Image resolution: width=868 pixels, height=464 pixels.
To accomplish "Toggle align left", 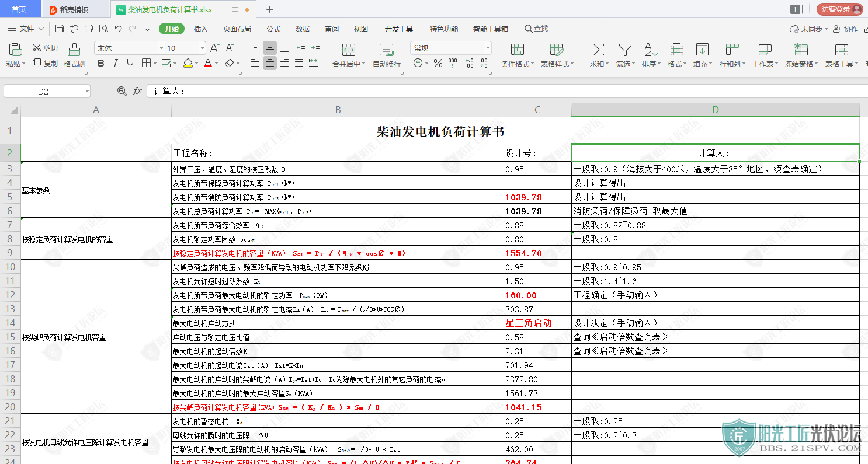I will click(255, 63).
